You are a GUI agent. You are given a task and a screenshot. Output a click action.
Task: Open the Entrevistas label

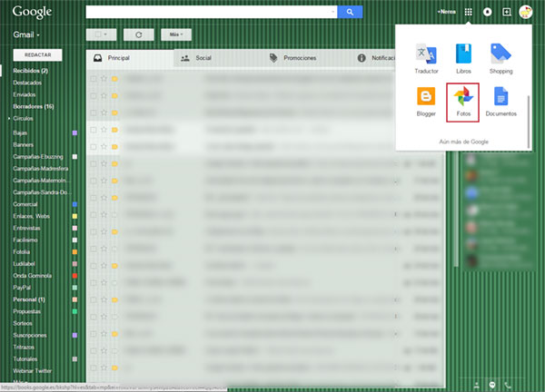click(x=26, y=228)
